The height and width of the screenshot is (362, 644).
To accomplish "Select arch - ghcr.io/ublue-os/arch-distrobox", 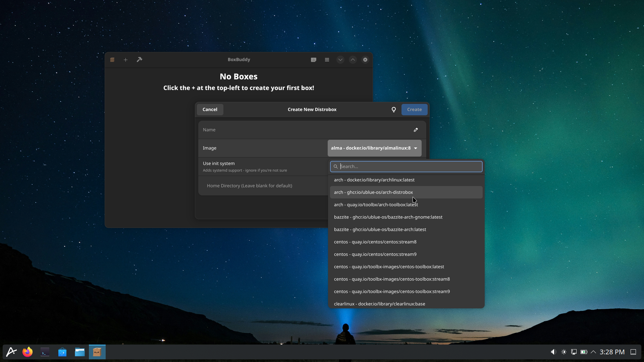I will (406, 192).
